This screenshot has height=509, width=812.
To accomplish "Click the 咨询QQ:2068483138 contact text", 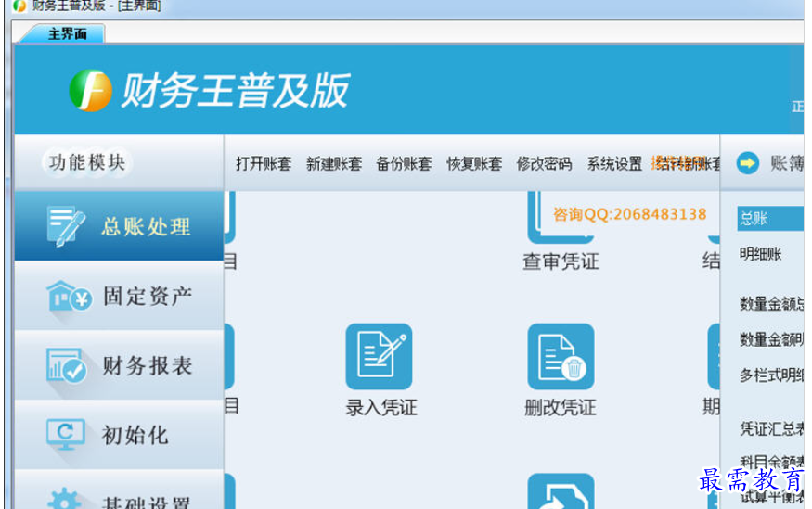I will pyautogui.click(x=629, y=214).
